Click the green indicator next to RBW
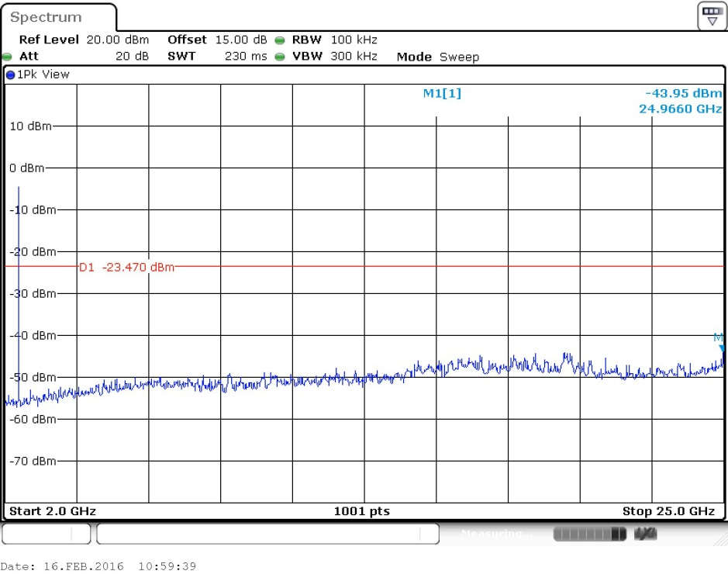 click(x=280, y=40)
